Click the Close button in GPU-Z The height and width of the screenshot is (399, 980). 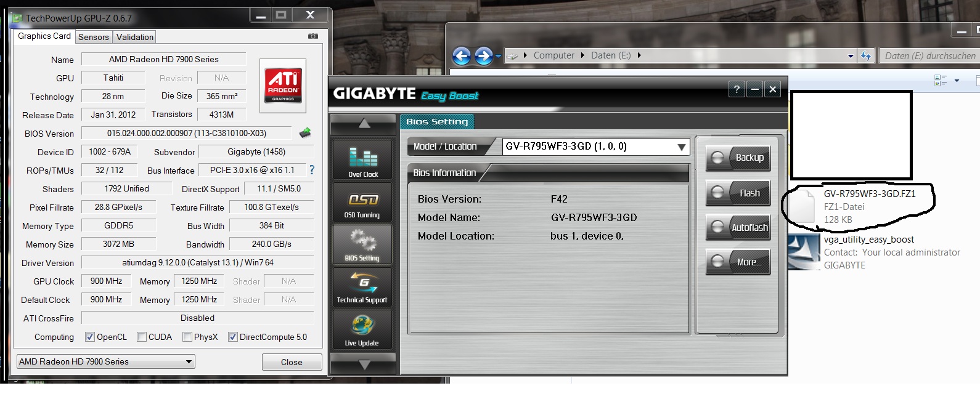tap(292, 362)
